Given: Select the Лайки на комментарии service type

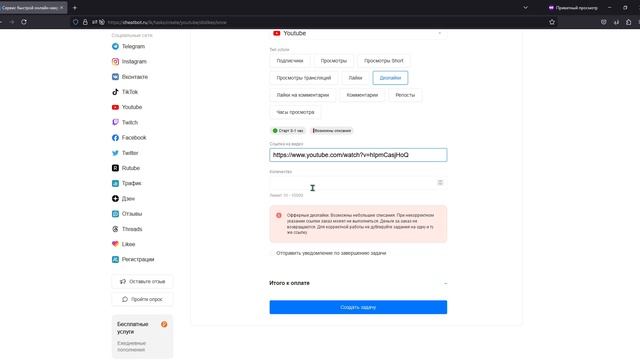Looking at the screenshot, I should coord(303,95).
